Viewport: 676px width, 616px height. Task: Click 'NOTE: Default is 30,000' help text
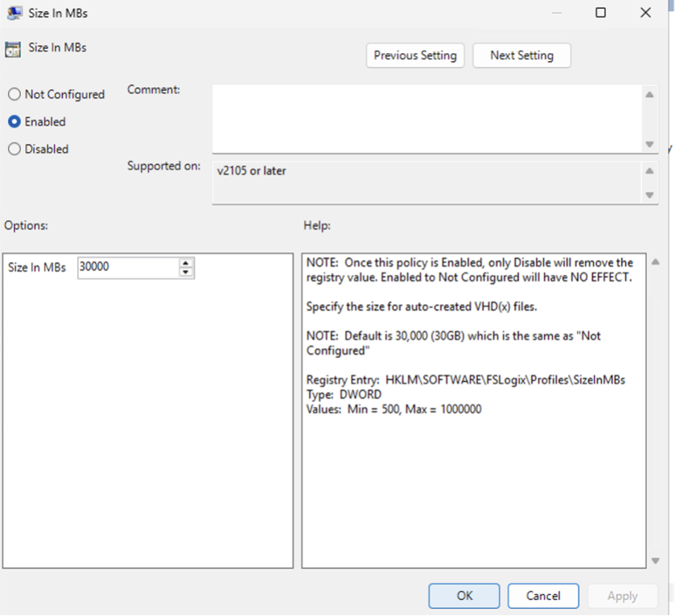tap(454, 343)
